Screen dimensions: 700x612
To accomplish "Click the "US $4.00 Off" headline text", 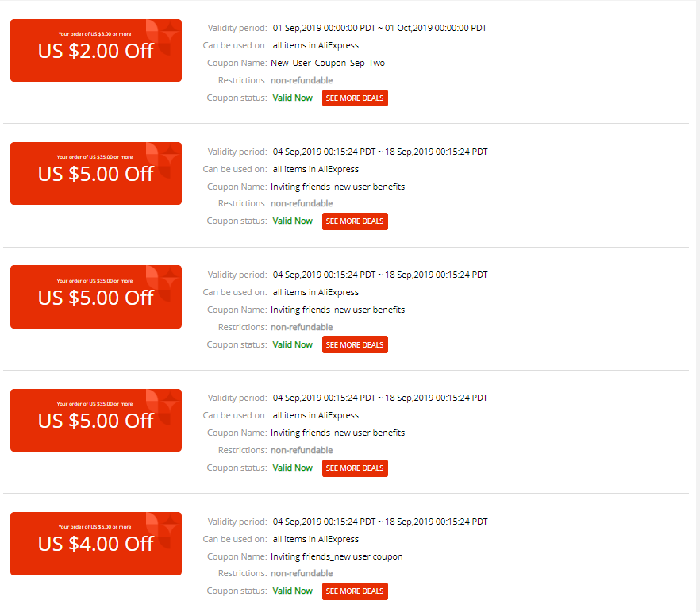I will pyautogui.click(x=96, y=544).
